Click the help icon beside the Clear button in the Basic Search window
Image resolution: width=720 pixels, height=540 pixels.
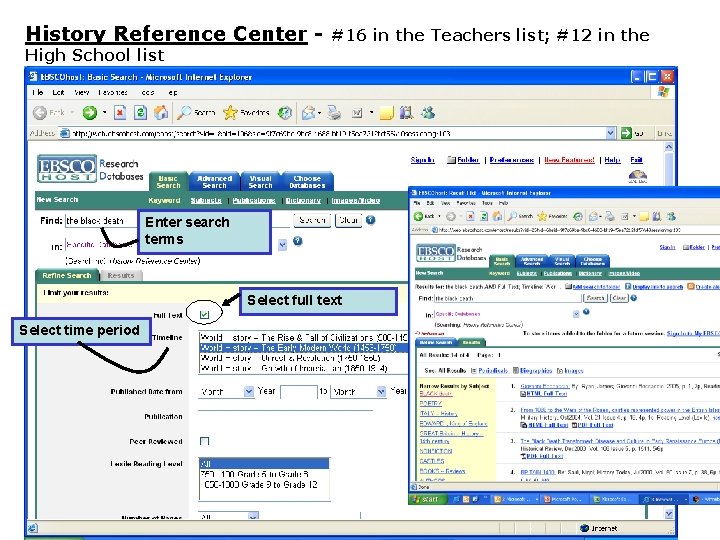[x=370, y=220]
